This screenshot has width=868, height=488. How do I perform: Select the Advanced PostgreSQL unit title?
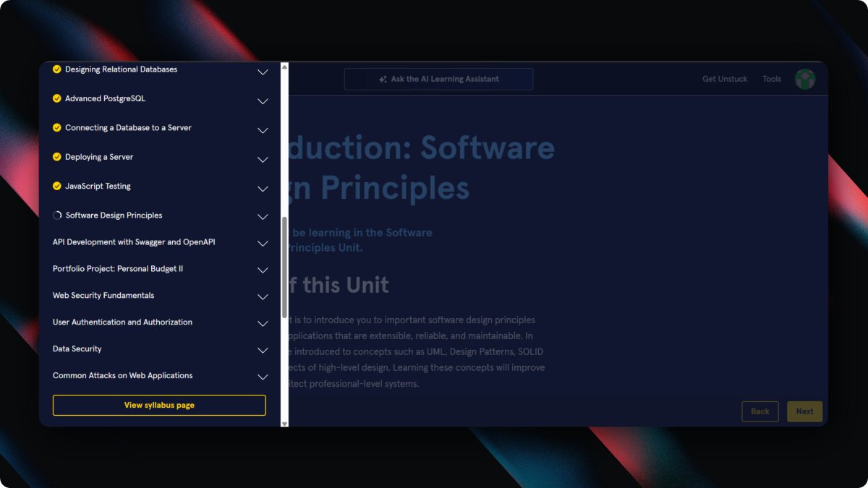105,98
